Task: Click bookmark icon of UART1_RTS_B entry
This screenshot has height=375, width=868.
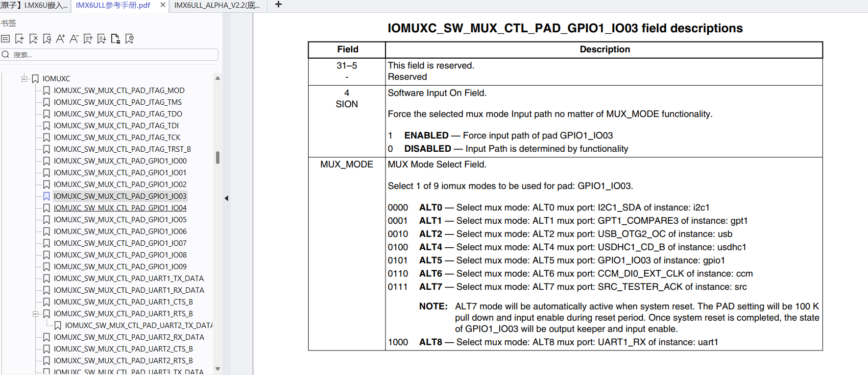Action: (47, 313)
